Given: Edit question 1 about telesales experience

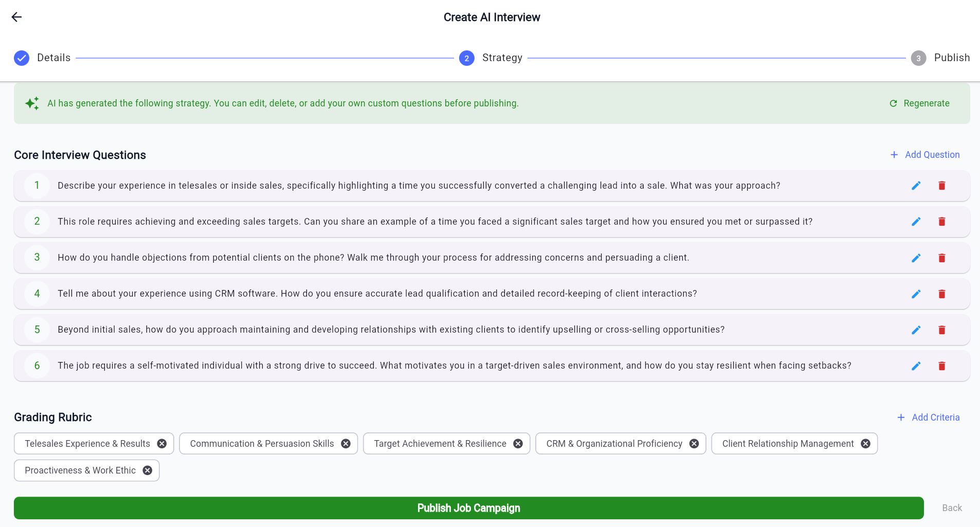Looking at the screenshot, I should [x=916, y=186].
